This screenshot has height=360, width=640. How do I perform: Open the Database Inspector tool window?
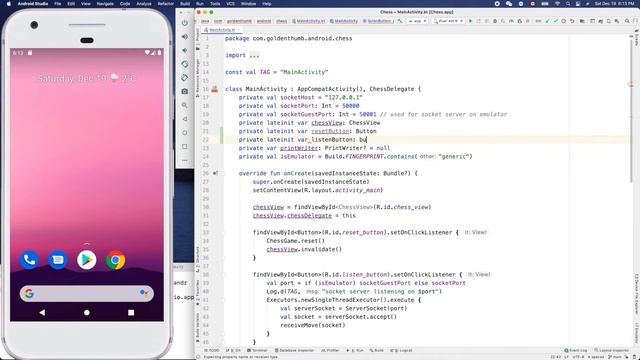point(294,350)
